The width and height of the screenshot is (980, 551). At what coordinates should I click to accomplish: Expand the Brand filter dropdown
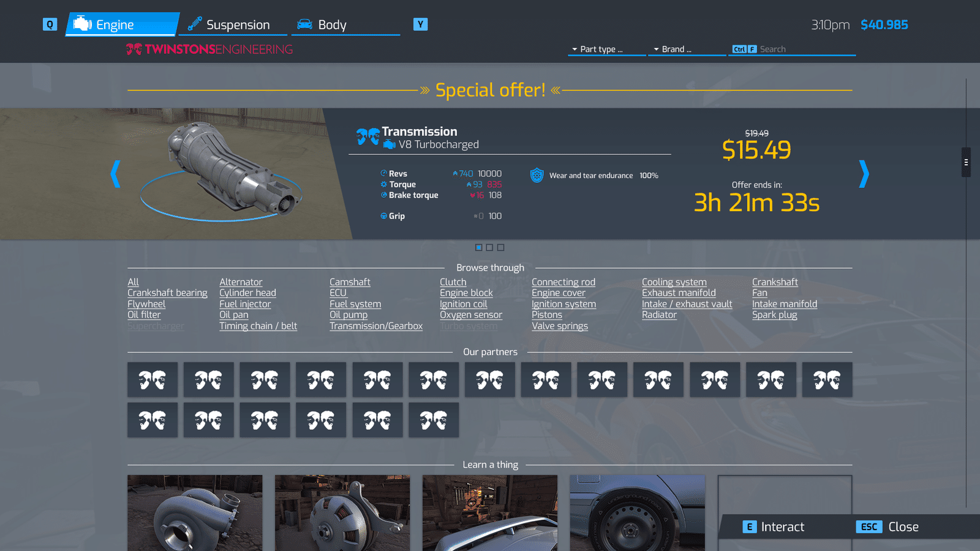pyautogui.click(x=687, y=49)
